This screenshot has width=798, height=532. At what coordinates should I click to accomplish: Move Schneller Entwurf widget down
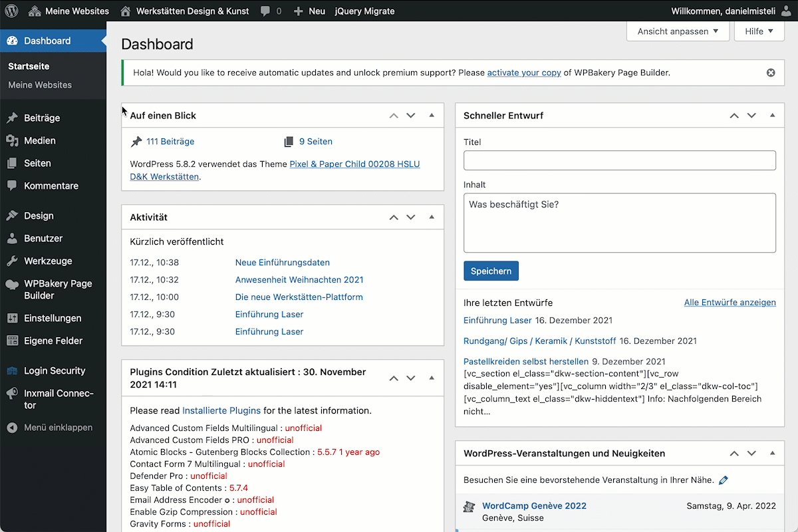[751, 115]
